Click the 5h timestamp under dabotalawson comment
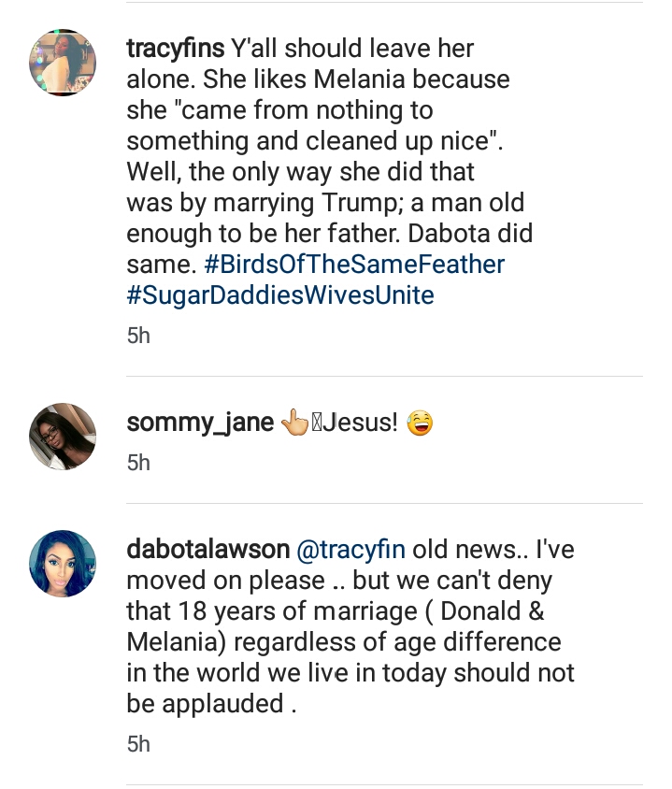Image resolution: width=672 pixels, height=789 pixels. point(138,744)
